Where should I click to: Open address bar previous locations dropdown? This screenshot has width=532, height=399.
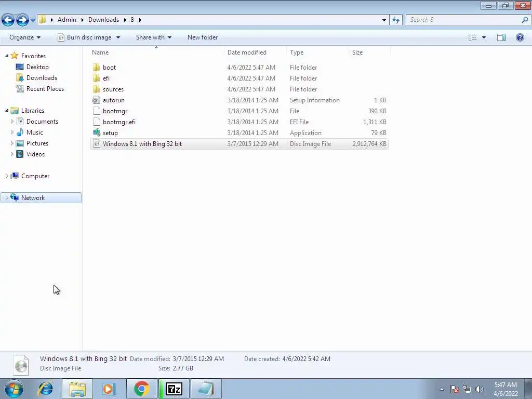coord(384,20)
